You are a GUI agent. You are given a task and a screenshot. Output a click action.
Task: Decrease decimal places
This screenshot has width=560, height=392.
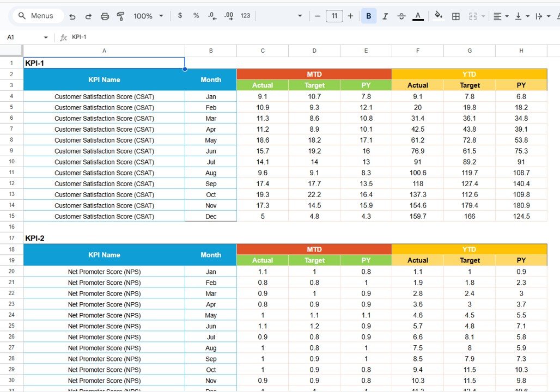212,16
